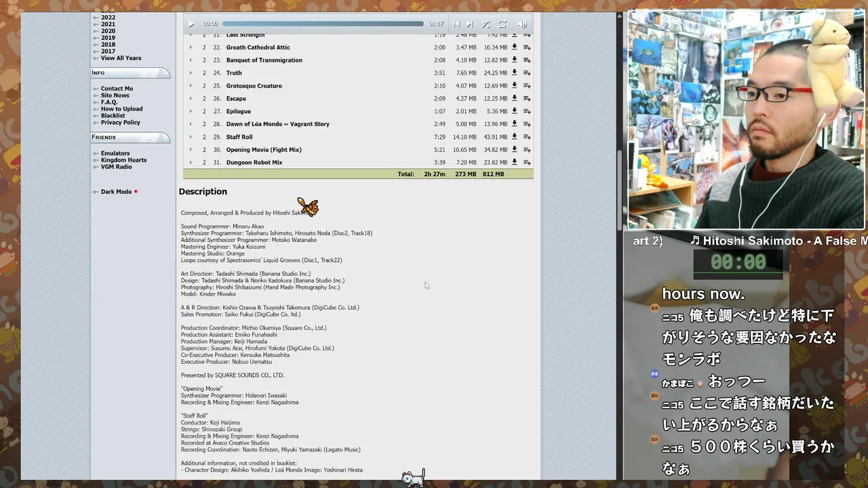
Task: Add Epilogue to playlist
Action: pyautogui.click(x=527, y=112)
